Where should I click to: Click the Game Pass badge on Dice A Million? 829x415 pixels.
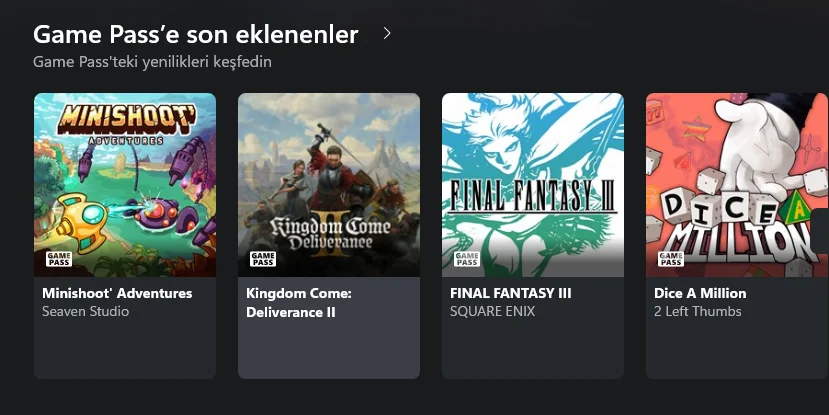click(671, 259)
